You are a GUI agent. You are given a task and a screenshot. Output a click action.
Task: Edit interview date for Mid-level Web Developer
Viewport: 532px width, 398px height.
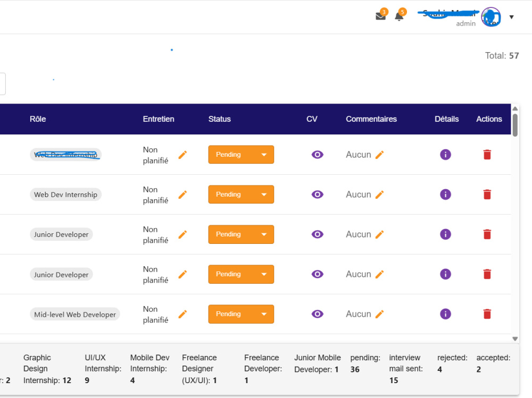(182, 314)
